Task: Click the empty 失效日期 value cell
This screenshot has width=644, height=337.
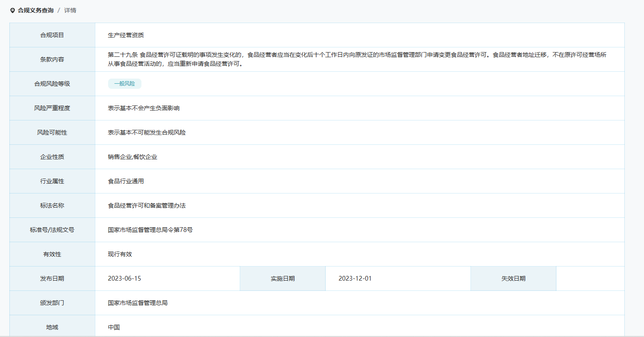Action: 590,278
